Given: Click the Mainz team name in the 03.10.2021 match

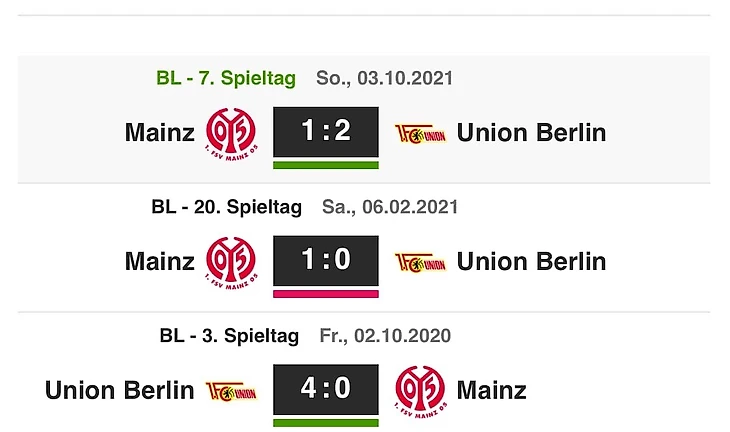Looking at the screenshot, I should point(160,133).
